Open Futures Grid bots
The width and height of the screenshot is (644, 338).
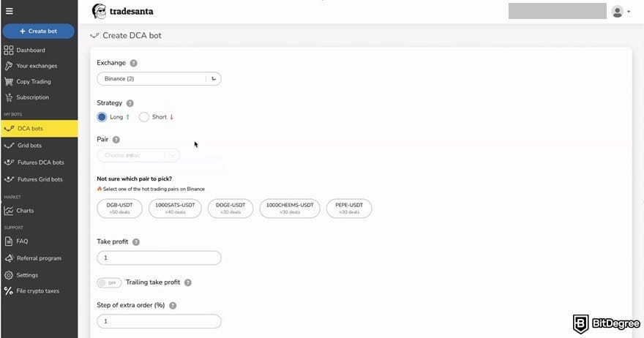coord(39,179)
